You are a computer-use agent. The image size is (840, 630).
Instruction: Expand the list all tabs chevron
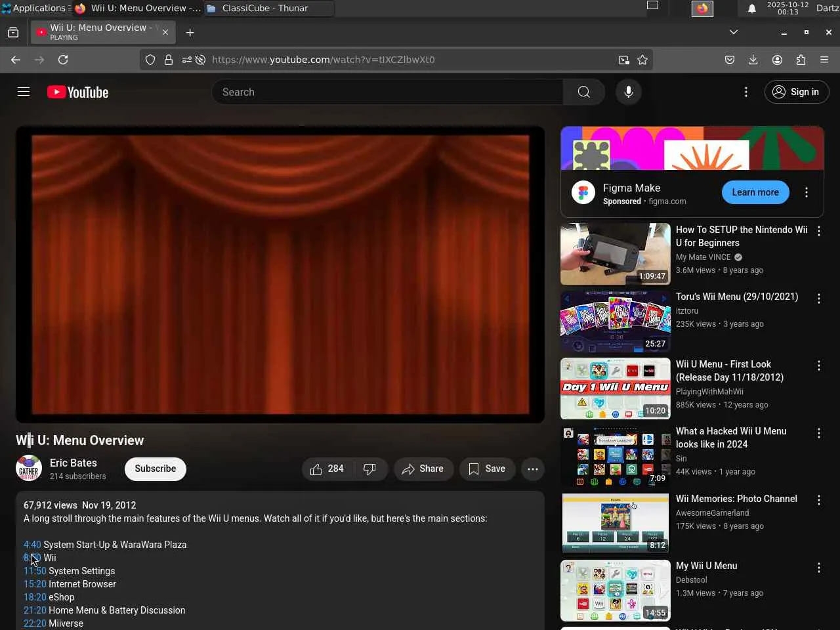tap(734, 32)
